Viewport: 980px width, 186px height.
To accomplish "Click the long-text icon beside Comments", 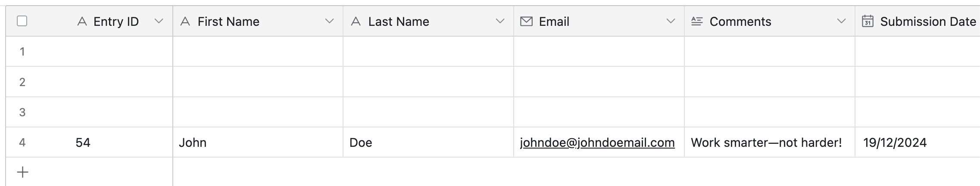I will [697, 22].
